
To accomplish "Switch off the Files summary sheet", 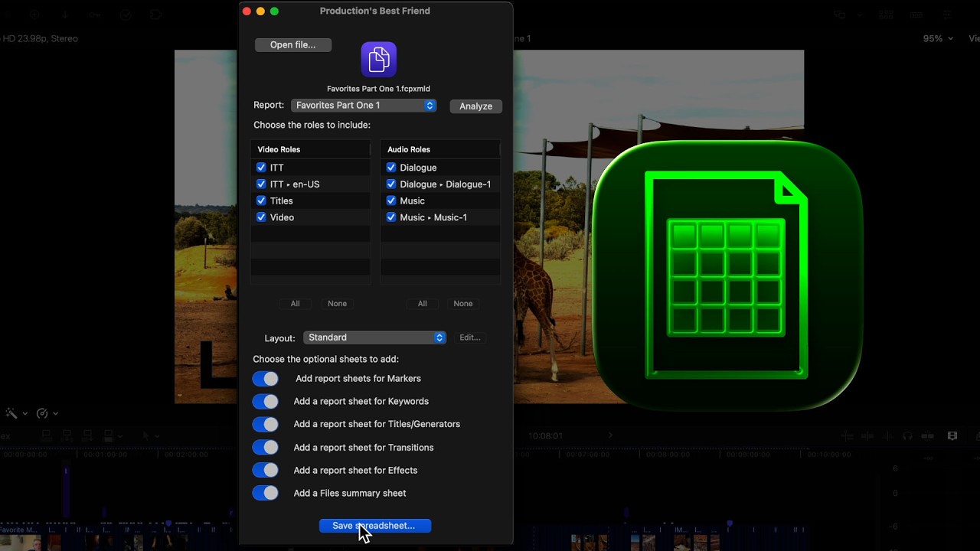I will (x=266, y=494).
